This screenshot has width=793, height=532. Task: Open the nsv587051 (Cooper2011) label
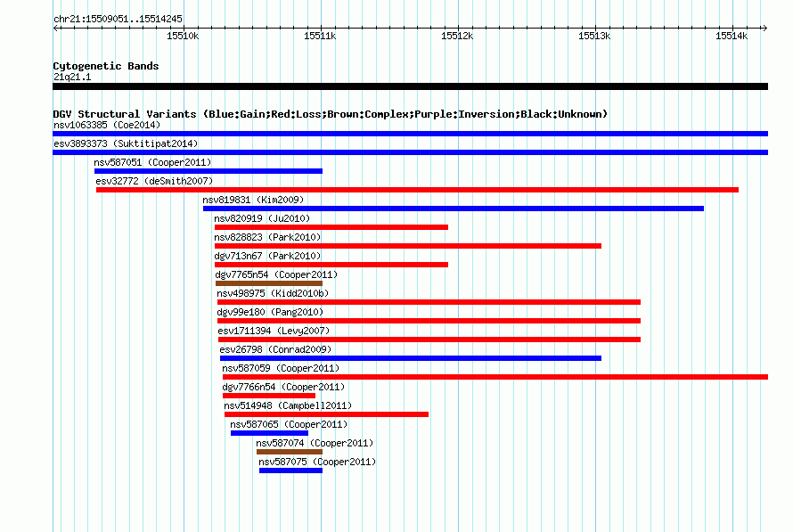click(152, 162)
